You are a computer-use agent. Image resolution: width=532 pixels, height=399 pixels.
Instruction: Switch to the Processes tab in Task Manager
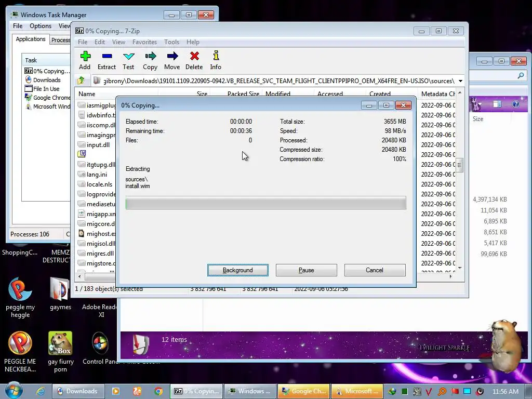60,40
